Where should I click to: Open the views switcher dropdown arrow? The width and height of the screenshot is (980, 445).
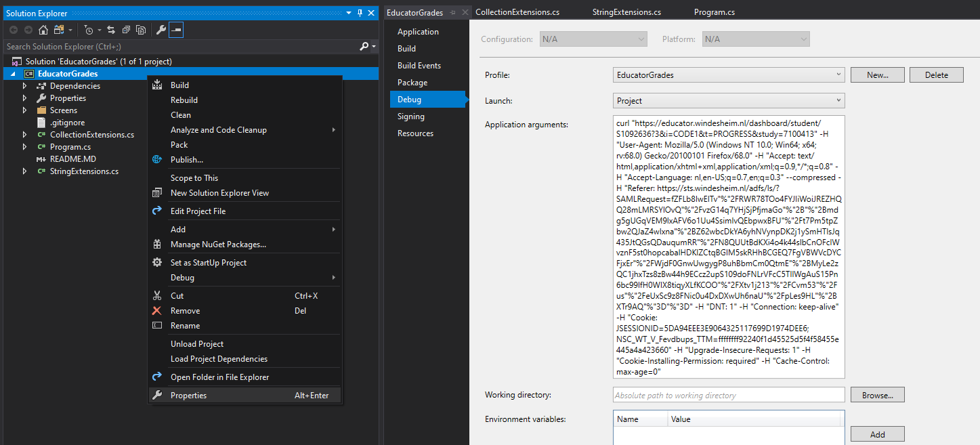[x=70, y=30]
